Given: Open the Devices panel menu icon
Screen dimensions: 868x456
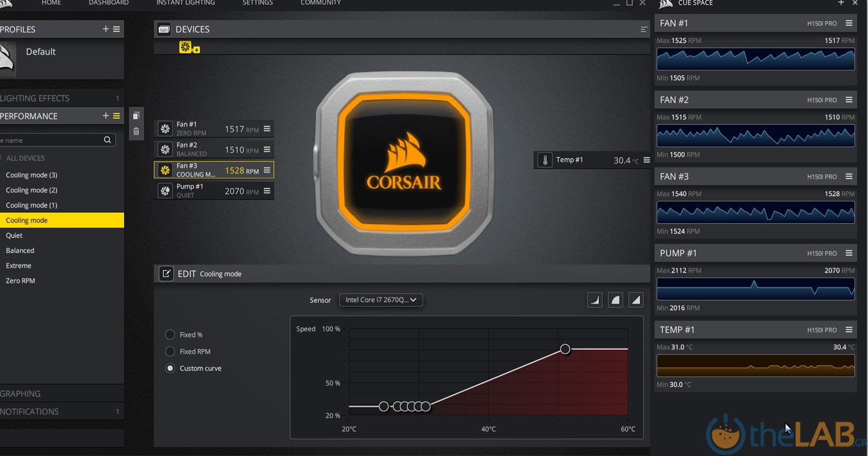Looking at the screenshot, I should (x=643, y=29).
